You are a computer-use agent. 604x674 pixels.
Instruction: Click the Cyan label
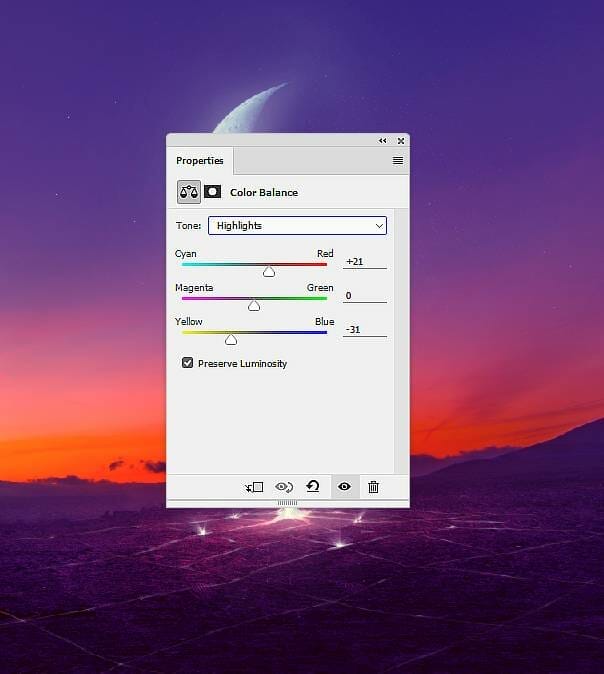tap(186, 254)
